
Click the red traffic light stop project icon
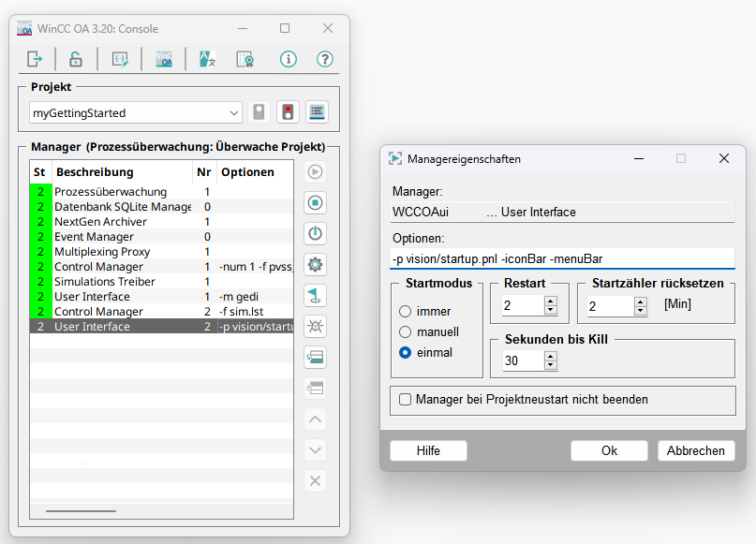288,112
